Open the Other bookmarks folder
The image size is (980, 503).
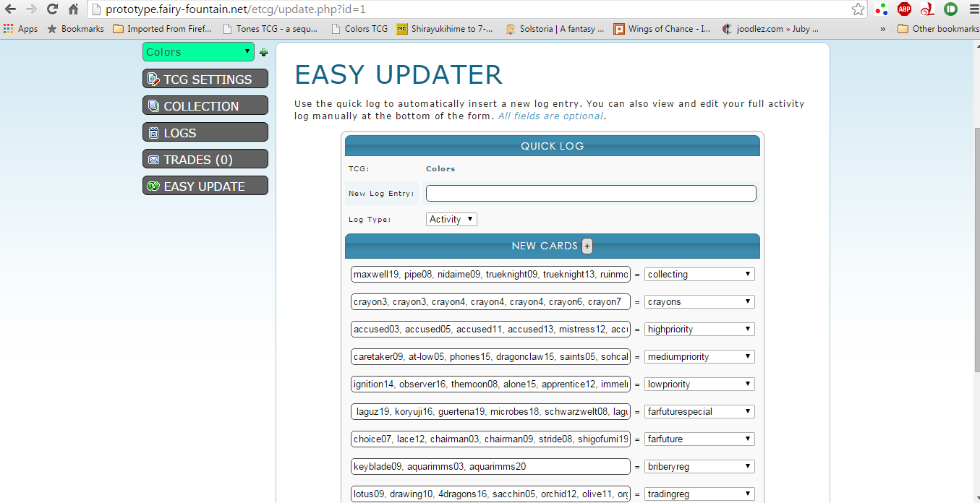[x=938, y=29]
